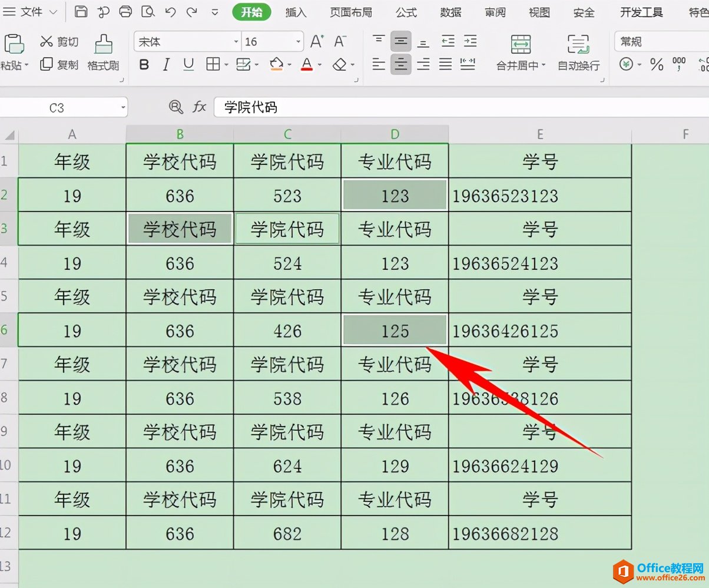Expand the currency symbol dropdown arrow
709x588 pixels.
tap(640, 65)
